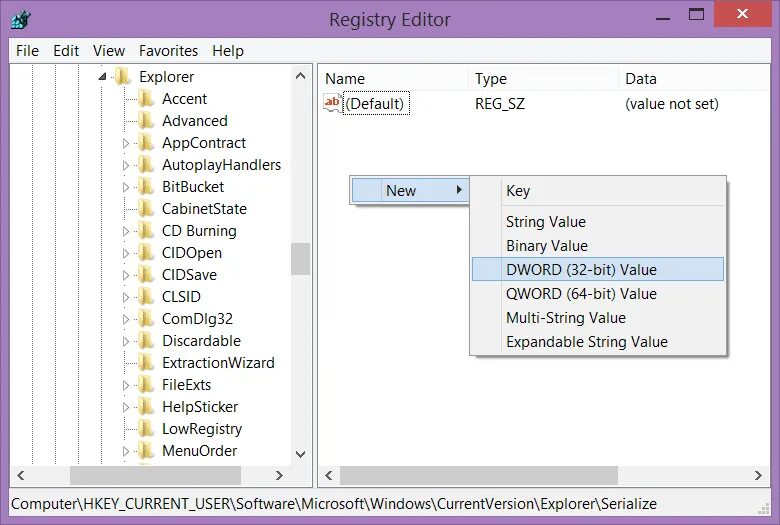Select String Value in the New submenu
Screen dimensions: 780x525
[x=598, y=221]
